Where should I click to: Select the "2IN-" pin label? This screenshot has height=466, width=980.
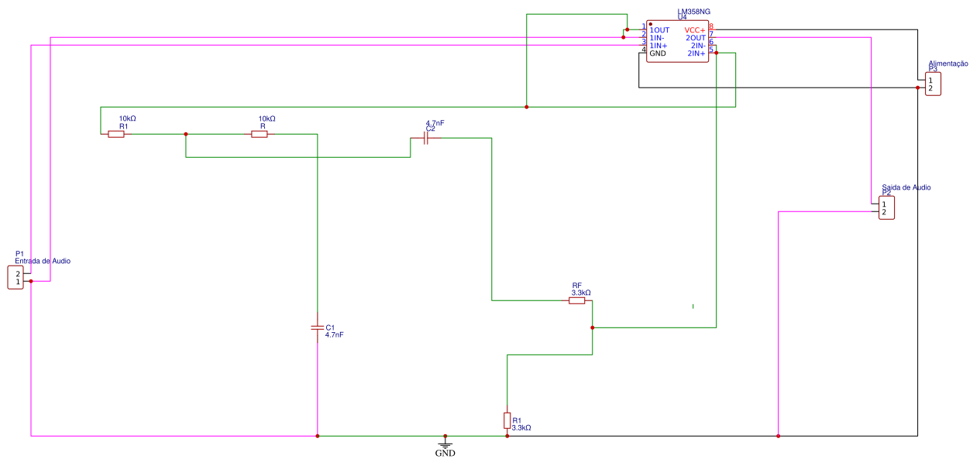pos(698,46)
